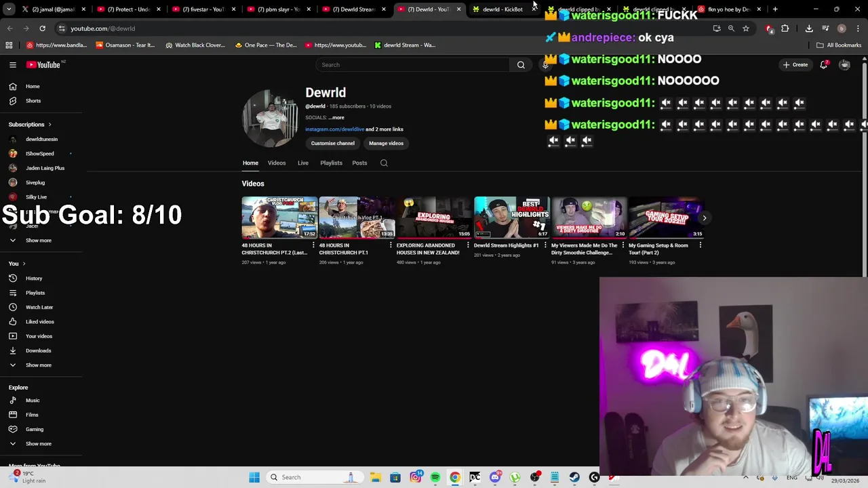Image resolution: width=868 pixels, height=488 pixels.
Task: Click the Dewrld channel profile picture
Action: click(x=271, y=118)
